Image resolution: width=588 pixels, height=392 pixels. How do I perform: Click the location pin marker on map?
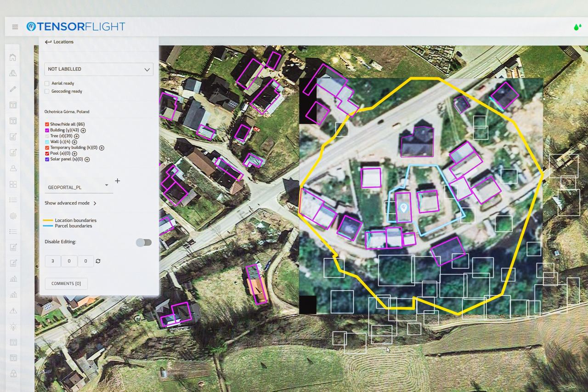[403, 208]
